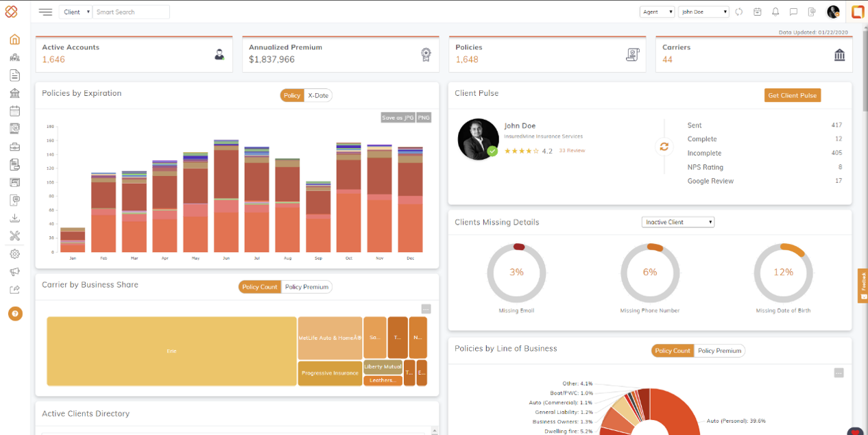Click the Progressive Insurance treemap block
Viewport: 868px width, 435px height.
pos(330,373)
